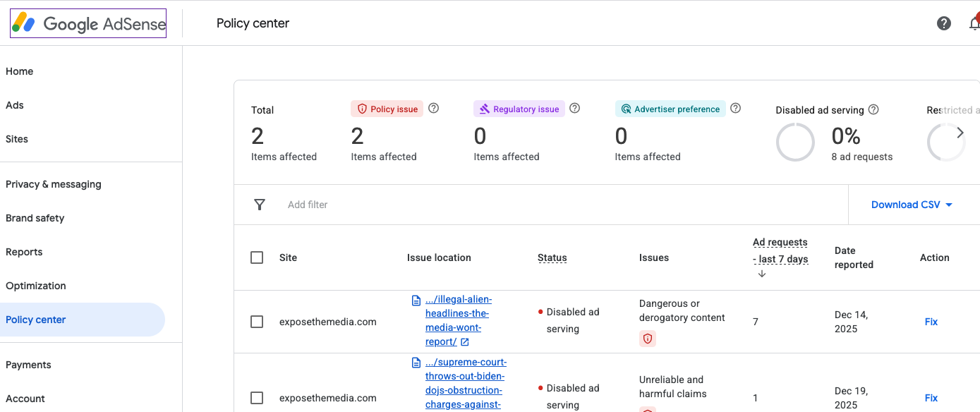980x412 pixels.
Task: Toggle the select-all checkbox in table header
Action: coord(257,257)
